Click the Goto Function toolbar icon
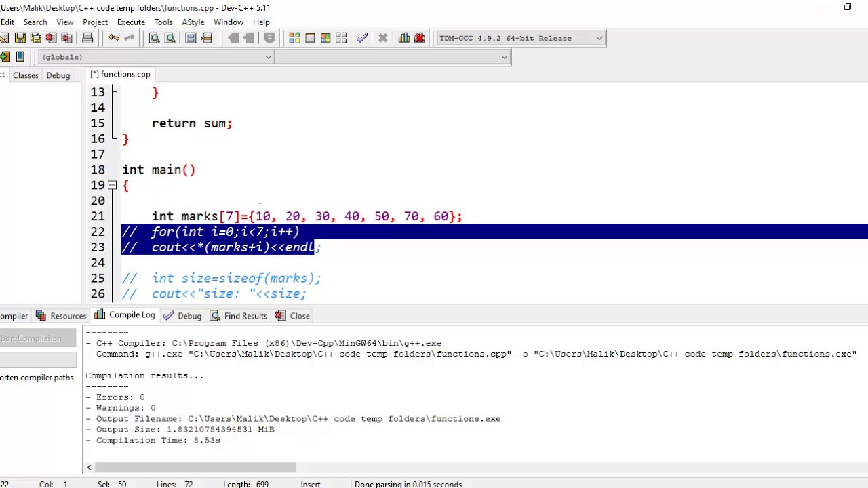 point(191,38)
